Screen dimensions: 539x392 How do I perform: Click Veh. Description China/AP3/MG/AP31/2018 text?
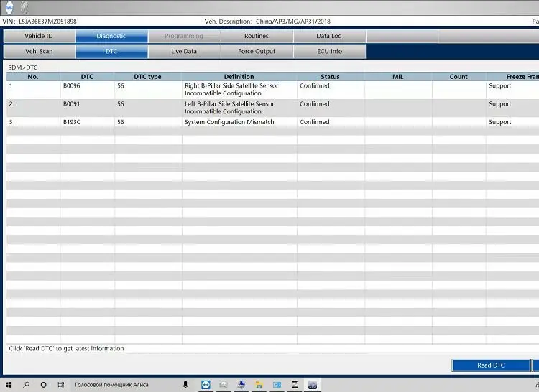pos(267,22)
